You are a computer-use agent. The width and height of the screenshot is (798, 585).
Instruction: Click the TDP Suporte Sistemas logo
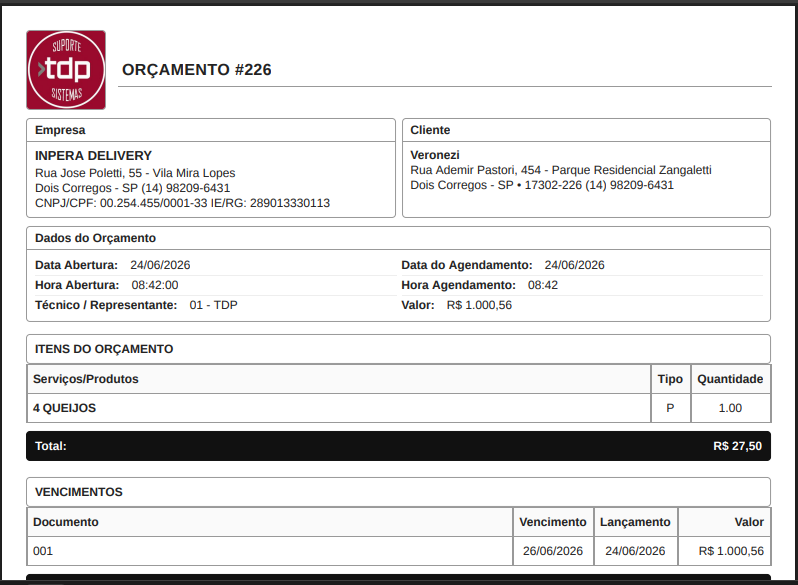[66, 70]
